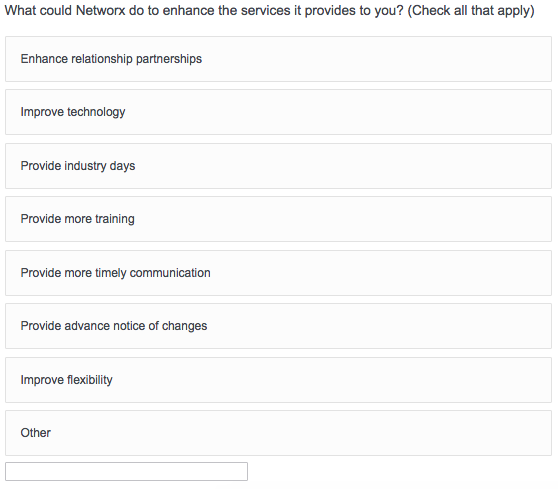Click the word 'Networx' in the question
Screen dimensions: 558x489
pyautogui.click(x=101, y=11)
